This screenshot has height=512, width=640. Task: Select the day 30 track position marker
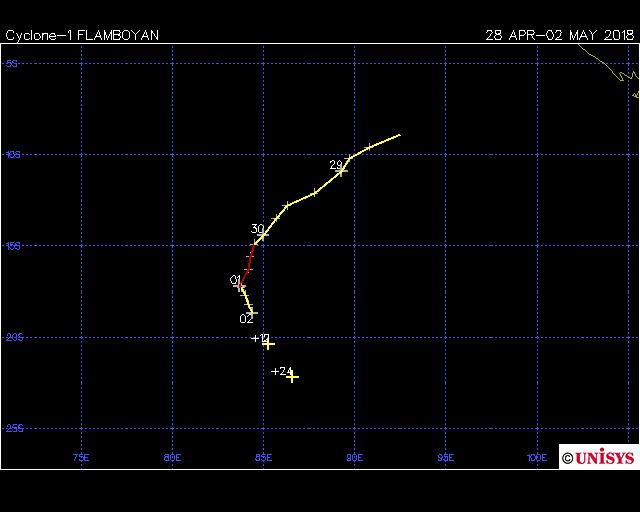click(x=263, y=234)
